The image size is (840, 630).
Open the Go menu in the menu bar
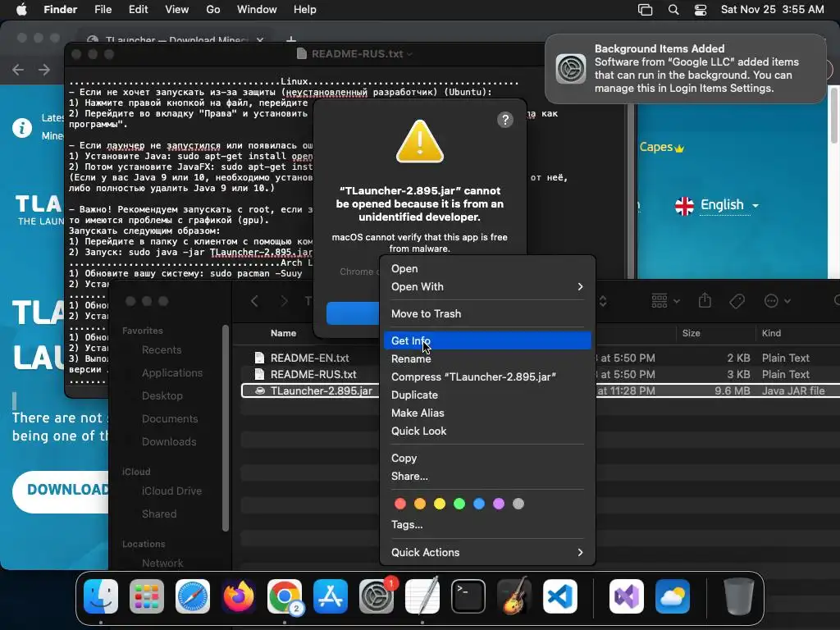tap(213, 10)
